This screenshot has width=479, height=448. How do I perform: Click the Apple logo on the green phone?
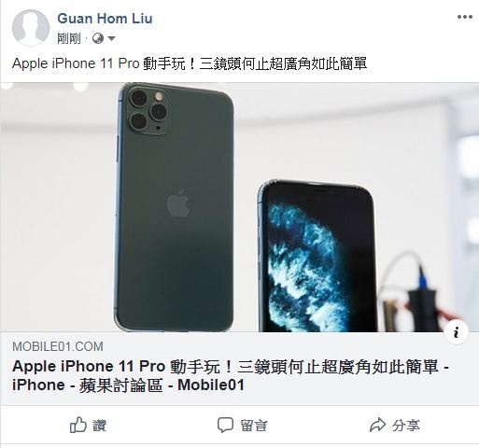pyautogui.click(x=178, y=203)
